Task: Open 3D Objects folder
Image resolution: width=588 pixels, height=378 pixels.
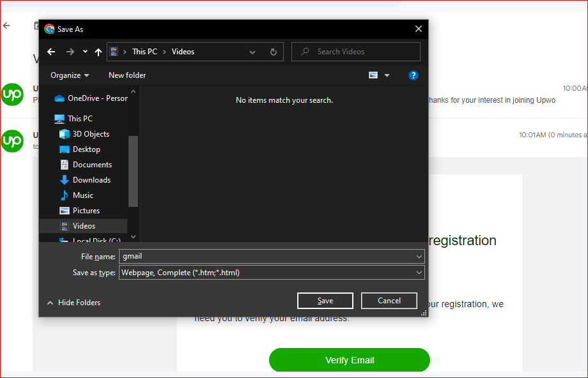Action: [x=84, y=133]
